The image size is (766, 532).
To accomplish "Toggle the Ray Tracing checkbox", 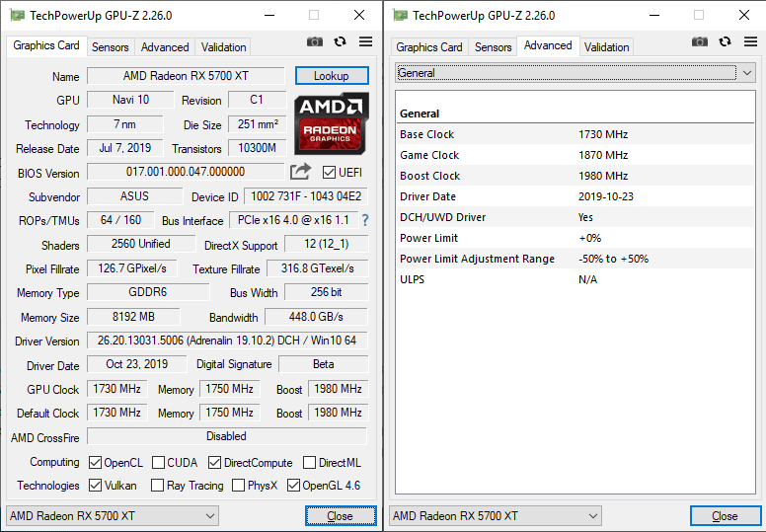I will pyautogui.click(x=157, y=485).
